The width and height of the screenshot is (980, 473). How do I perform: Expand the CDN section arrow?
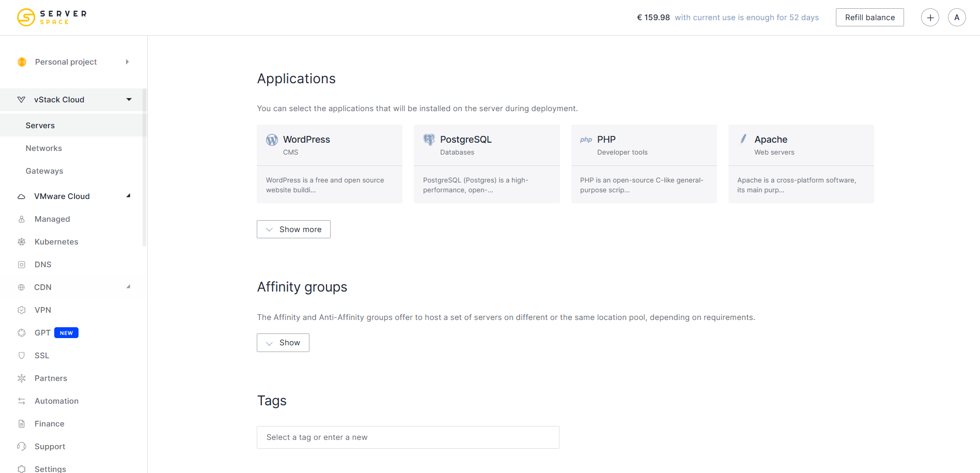pos(129,287)
